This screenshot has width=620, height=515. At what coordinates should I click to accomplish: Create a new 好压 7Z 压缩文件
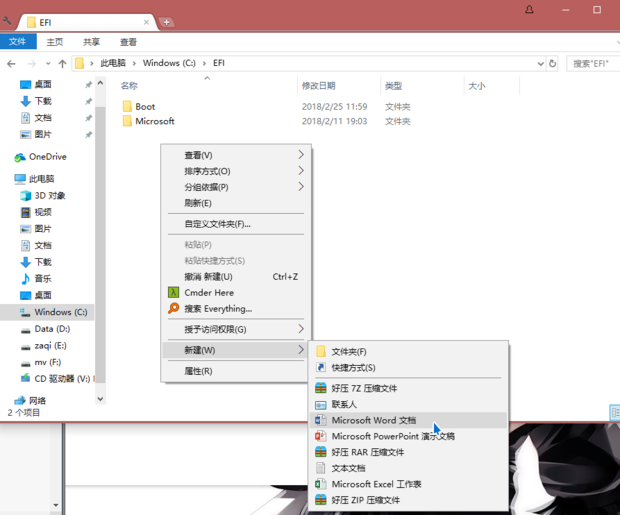(408, 388)
